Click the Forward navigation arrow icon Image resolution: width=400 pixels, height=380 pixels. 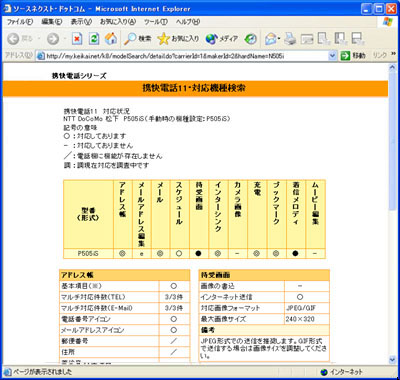click(x=53, y=39)
